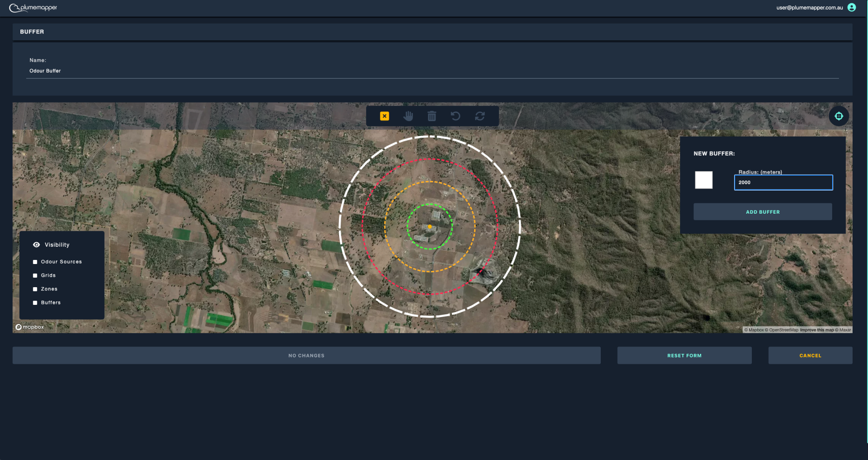
Task: Toggle Grids visibility checkbox
Action: point(35,275)
